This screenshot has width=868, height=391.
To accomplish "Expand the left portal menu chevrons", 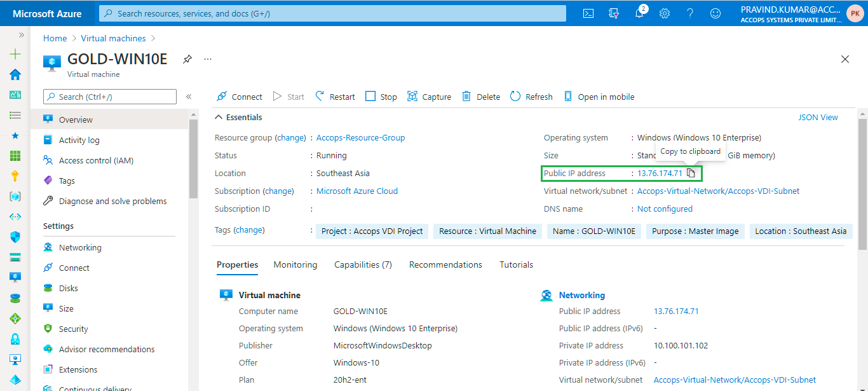I will [x=21, y=35].
